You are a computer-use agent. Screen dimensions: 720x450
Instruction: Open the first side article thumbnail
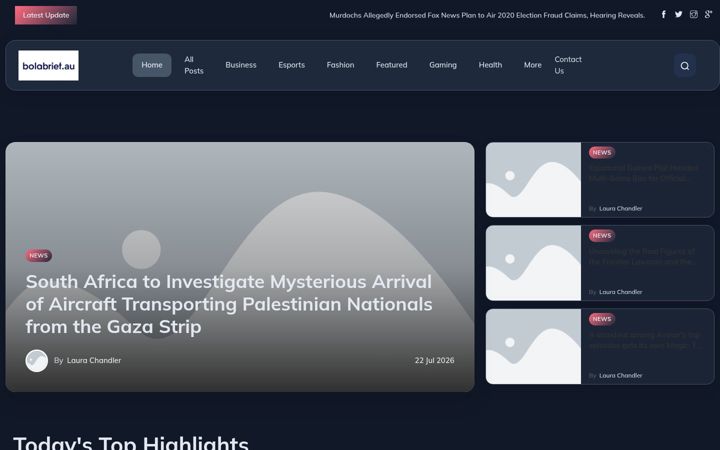[x=533, y=180]
